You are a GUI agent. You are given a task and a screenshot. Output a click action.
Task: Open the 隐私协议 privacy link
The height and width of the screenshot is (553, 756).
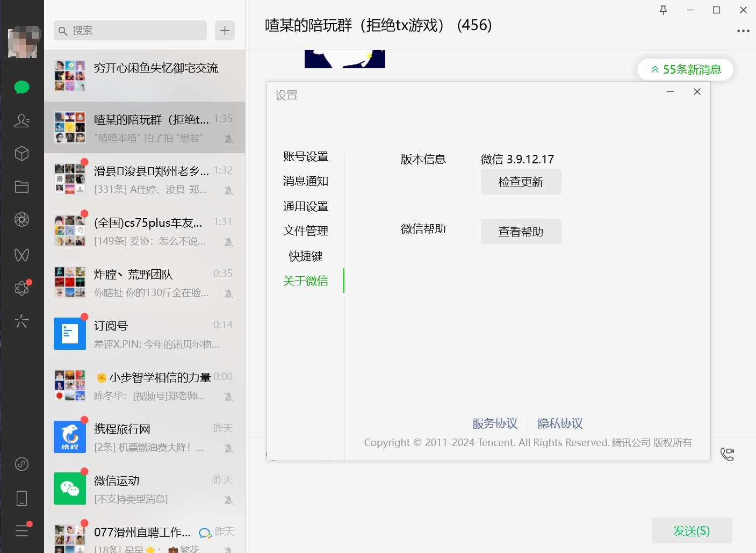coord(560,423)
